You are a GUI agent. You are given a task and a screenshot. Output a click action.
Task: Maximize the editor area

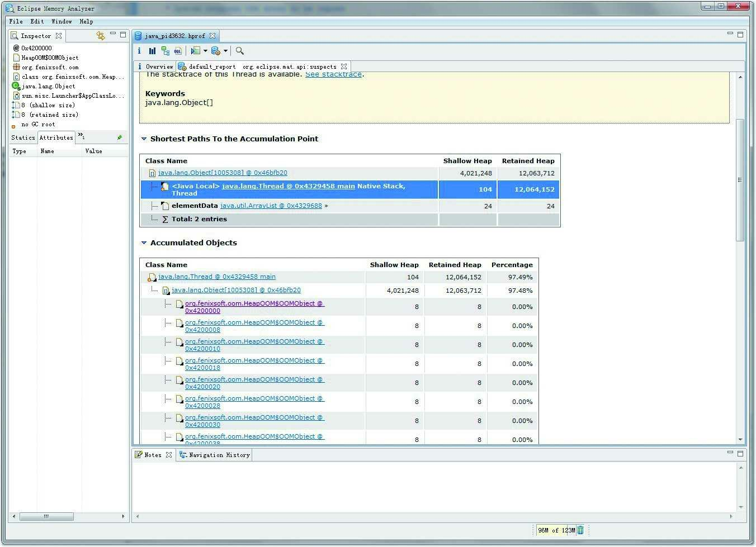point(740,34)
